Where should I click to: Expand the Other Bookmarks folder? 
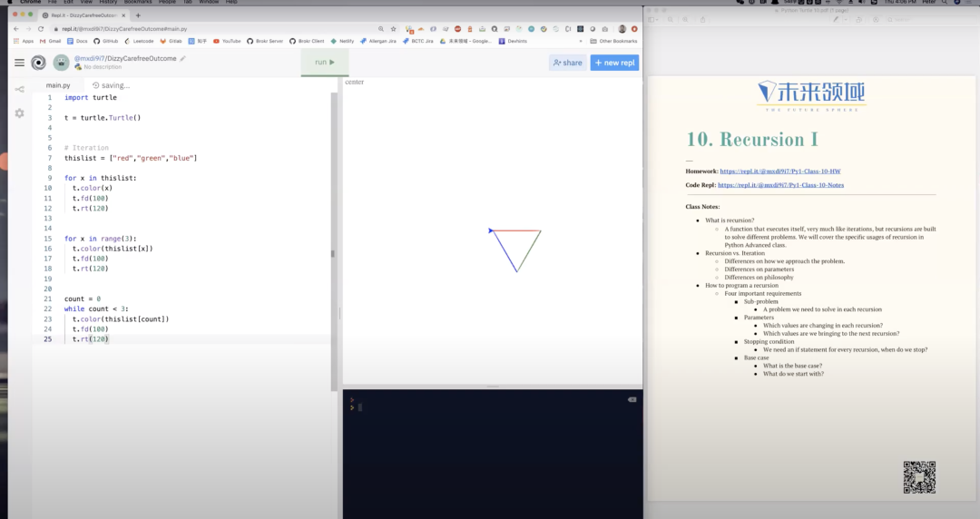point(614,41)
